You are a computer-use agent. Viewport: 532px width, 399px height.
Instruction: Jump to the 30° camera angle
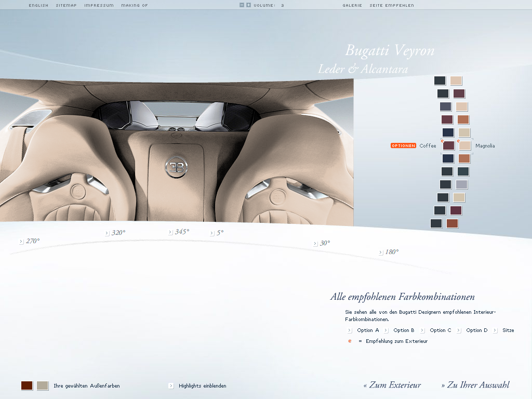click(315, 244)
